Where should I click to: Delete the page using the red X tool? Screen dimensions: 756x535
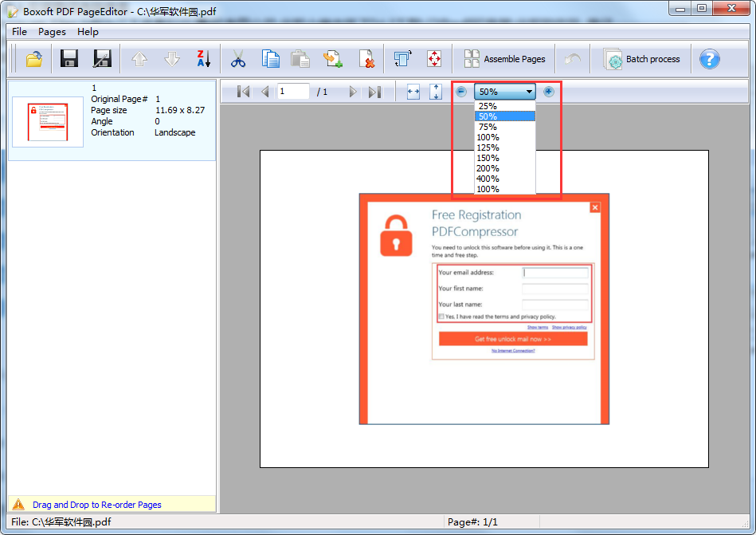click(366, 58)
